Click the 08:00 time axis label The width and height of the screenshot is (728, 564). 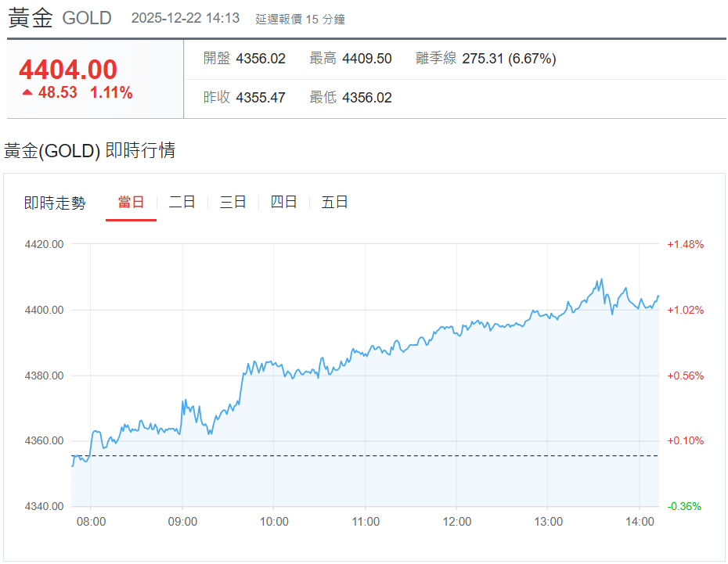[91, 522]
